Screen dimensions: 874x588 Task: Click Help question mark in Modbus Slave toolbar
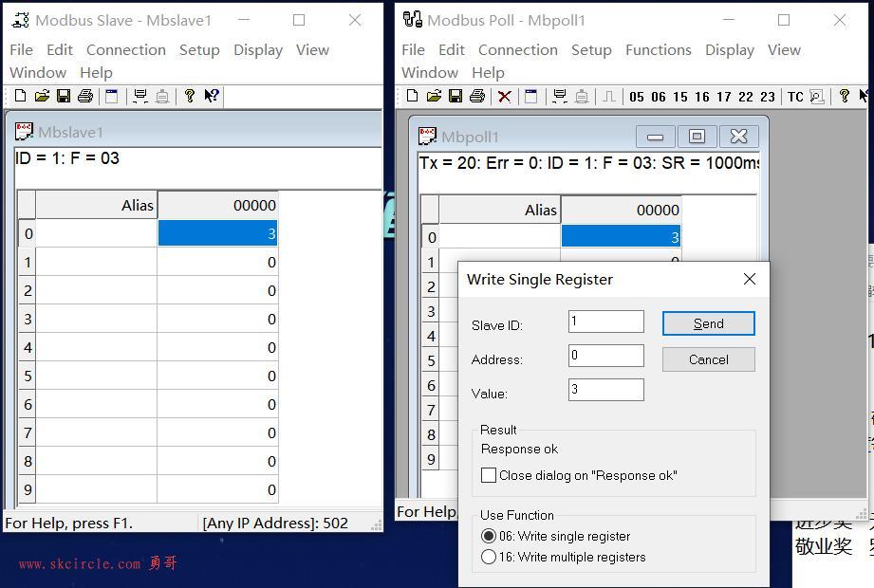(x=190, y=96)
